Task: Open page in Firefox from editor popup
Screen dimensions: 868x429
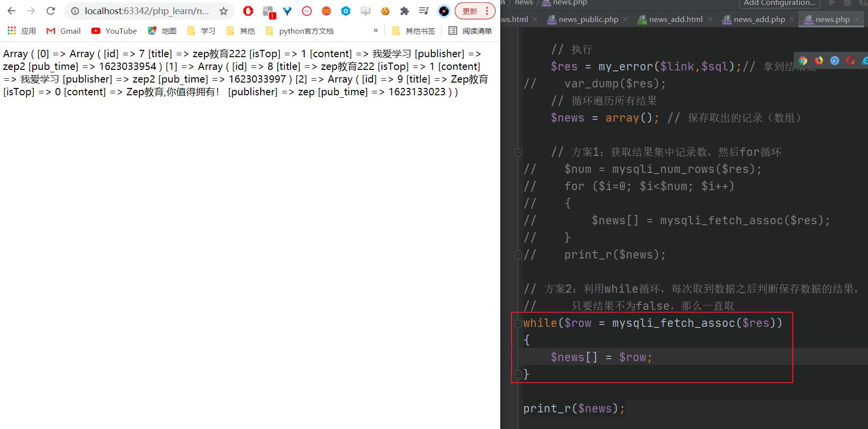Action: tap(819, 61)
